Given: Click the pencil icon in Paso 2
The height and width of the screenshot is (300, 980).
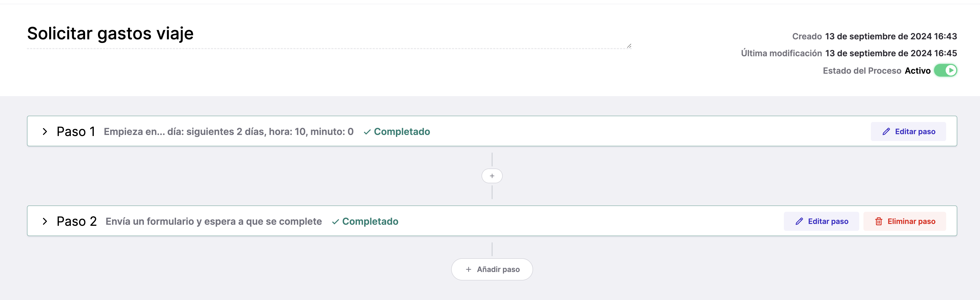Looking at the screenshot, I should (x=799, y=221).
